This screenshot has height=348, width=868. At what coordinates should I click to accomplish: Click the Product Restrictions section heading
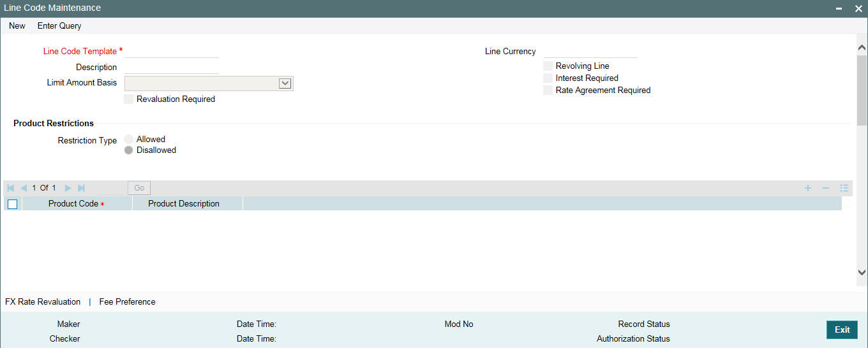[54, 123]
